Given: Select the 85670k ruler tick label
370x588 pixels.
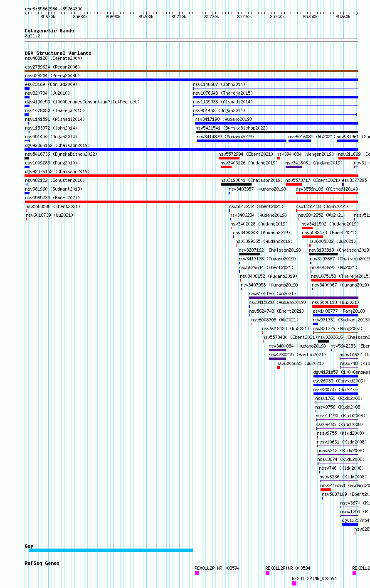Looking at the screenshot, I should coord(48,17).
